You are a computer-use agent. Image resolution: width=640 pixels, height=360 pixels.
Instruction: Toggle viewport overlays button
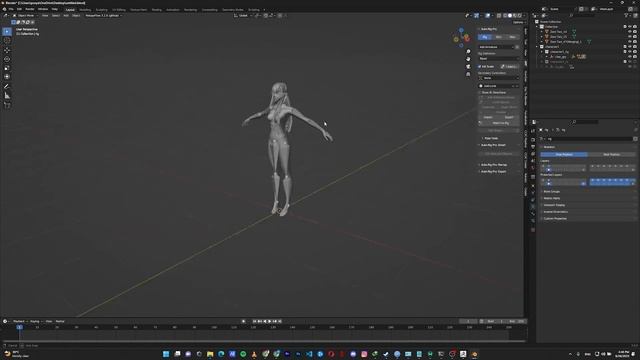tap(488, 16)
